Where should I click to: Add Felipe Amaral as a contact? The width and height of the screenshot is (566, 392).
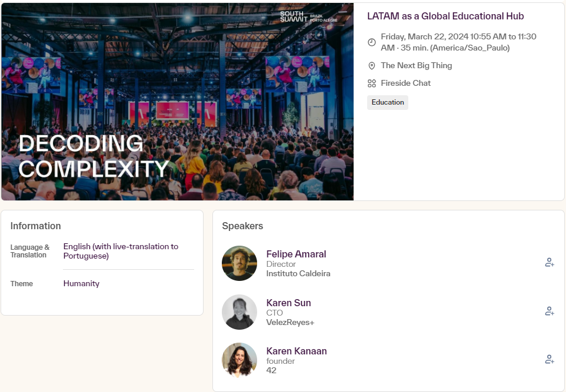tap(550, 262)
